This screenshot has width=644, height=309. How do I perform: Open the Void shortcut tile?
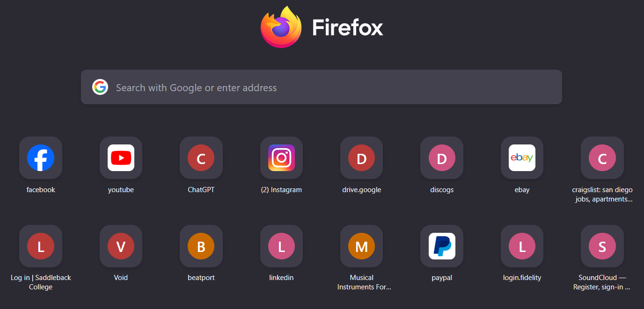(x=121, y=246)
